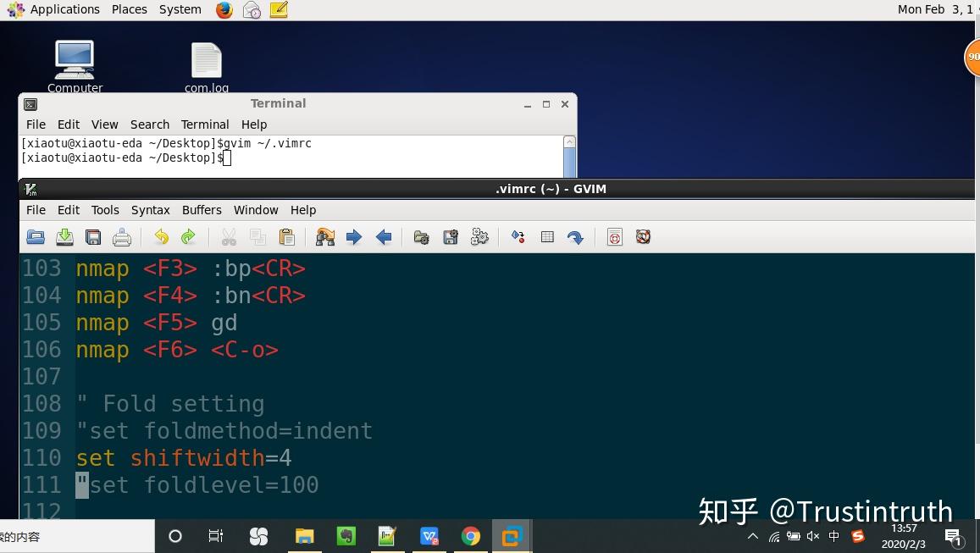980x553 pixels.
Task: Open GVIM File menu
Action: coord(36,210)
